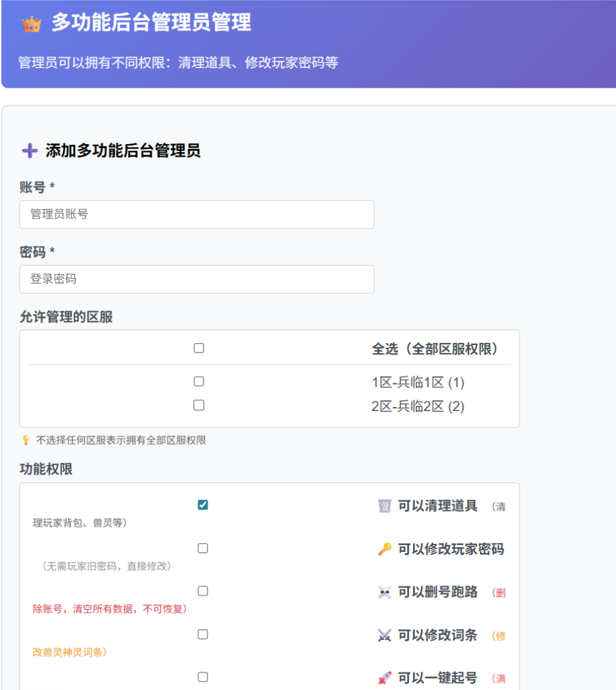Click the key icon next to 可以修改玩家密码
Viewport: 616px width, 690px height.
(x=385, y=548)
